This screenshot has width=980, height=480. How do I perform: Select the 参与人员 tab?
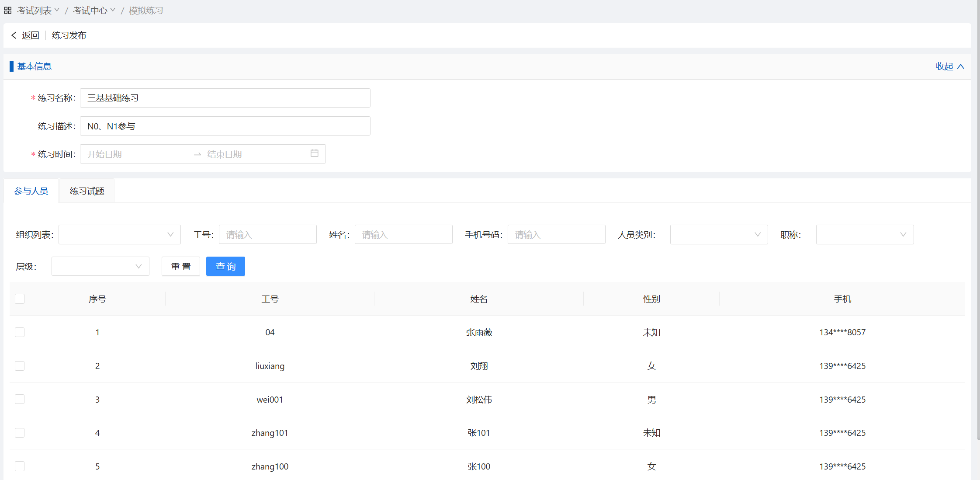31,191
